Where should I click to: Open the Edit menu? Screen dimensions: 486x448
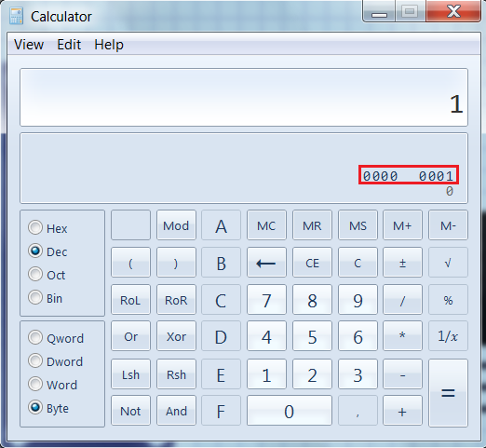tap(69, 45)
